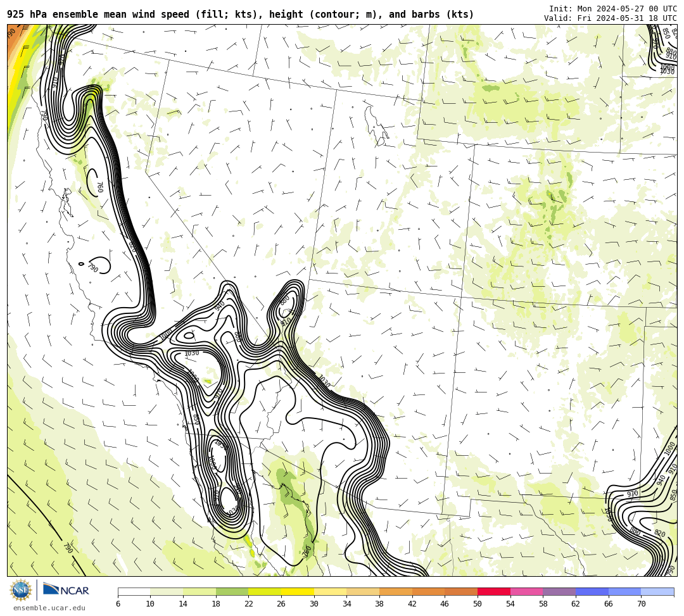Viewport: 684px width, 616px height.
Task: Click the colorbar tick label 22
Action: 248,604
